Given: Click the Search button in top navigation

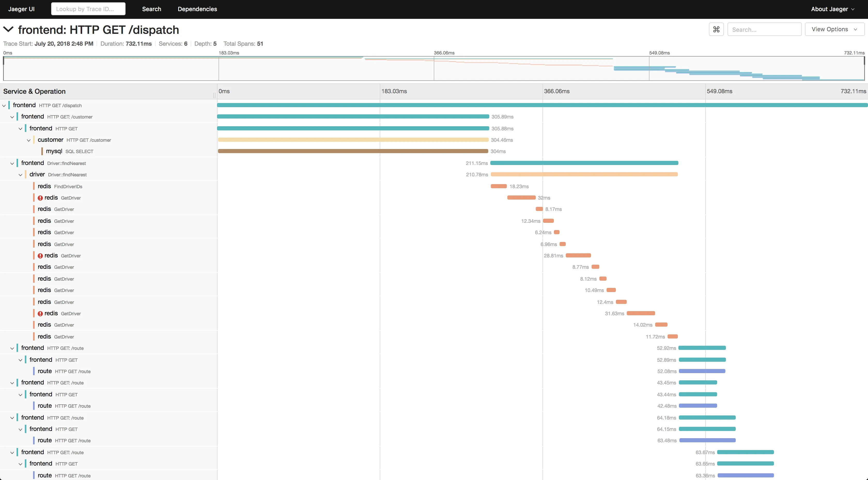Looking at the screenshot, I should (151, 9).
